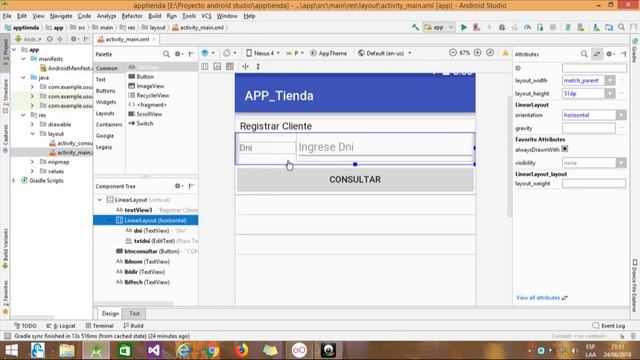Open the Logcat tool window
The image size is (640, 360).
61,326
